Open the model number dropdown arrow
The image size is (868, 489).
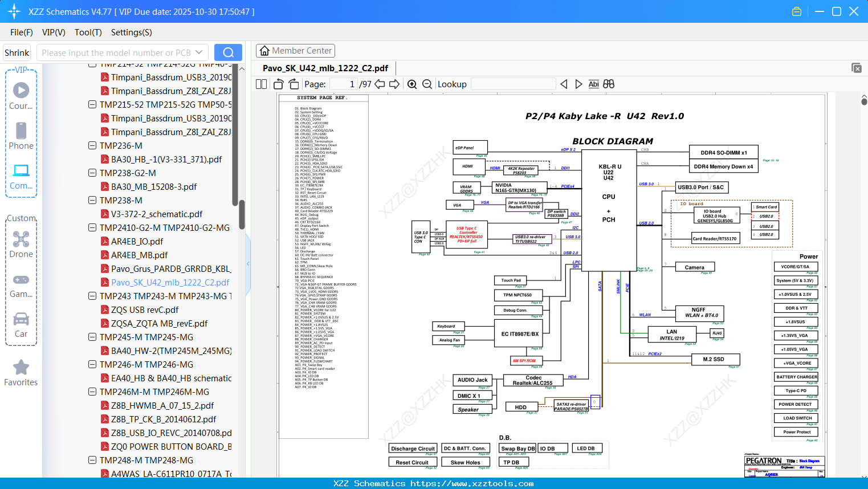coord(199,52)
